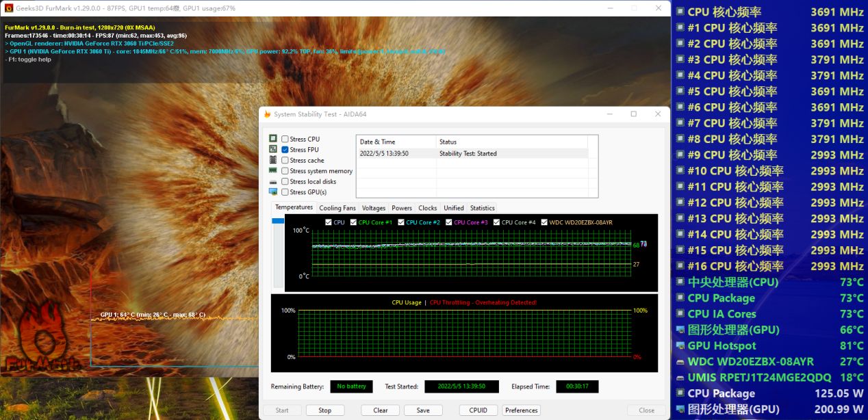Click the FPU icon beside Stress FPU
This screenshot has height=420, width=868.
tap(273, 149)
